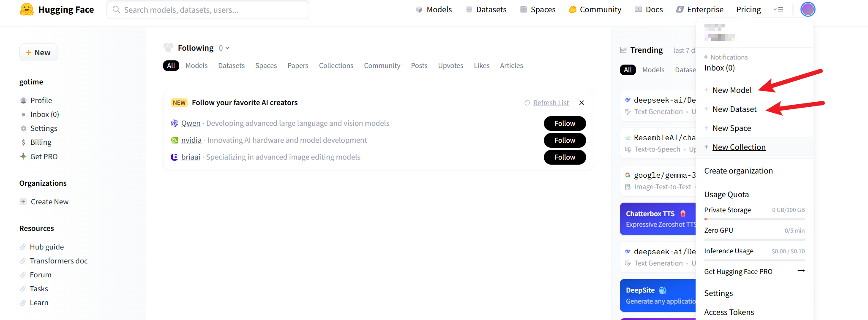The height and width of the screenshot is (320, 868).
Task: Click the Docs icon in navbar
Action: coord(638,9)
